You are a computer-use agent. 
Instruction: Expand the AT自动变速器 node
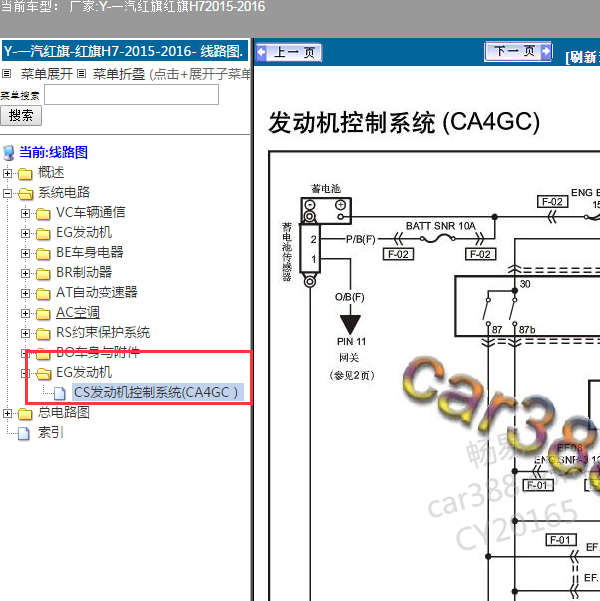[x=25, y=293]
